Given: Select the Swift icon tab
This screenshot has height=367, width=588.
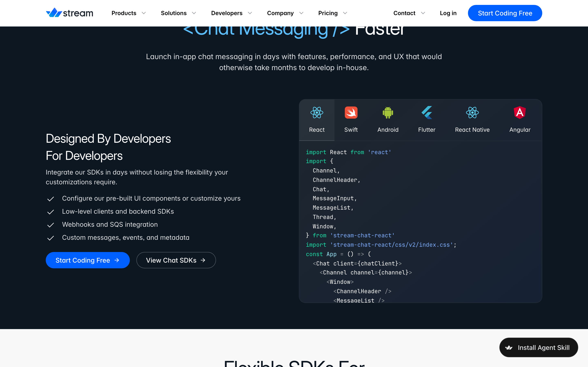Looking at the screenshot, I should (x=351, y=113).
